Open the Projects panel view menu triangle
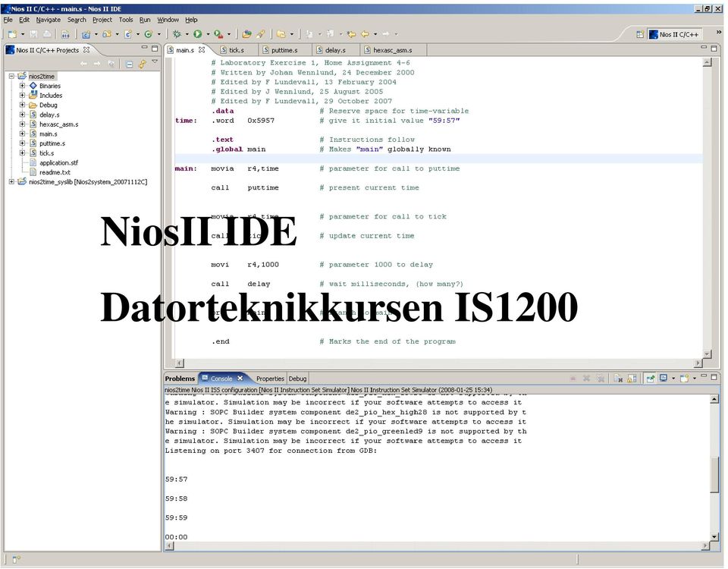Screen dimensions: 728x569 pyautogui.click(x=155, y=61)
